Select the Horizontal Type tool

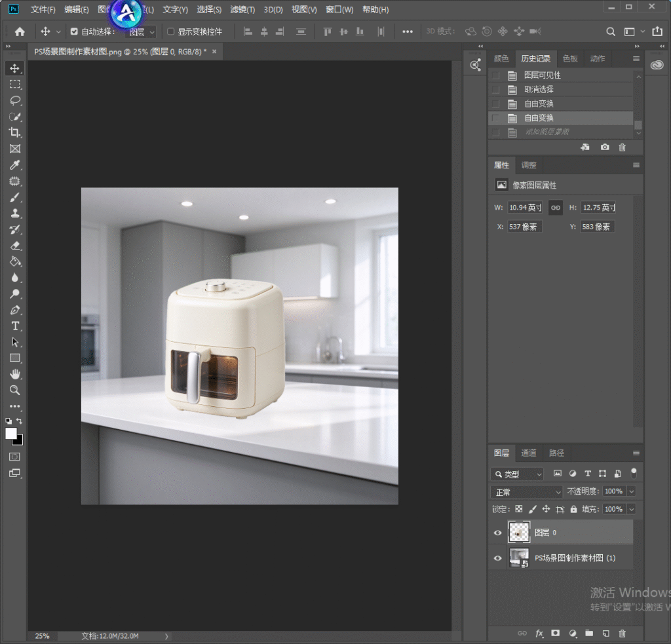14,326
